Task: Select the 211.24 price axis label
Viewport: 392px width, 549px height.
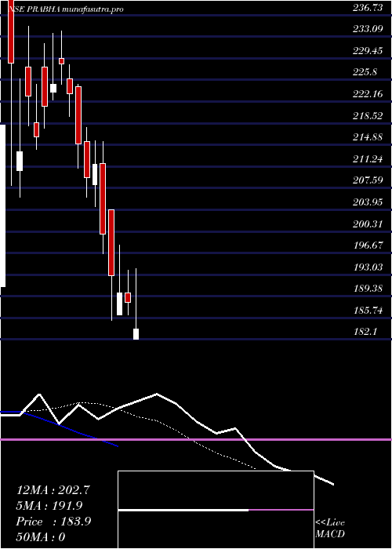Action: coord(367,159)
